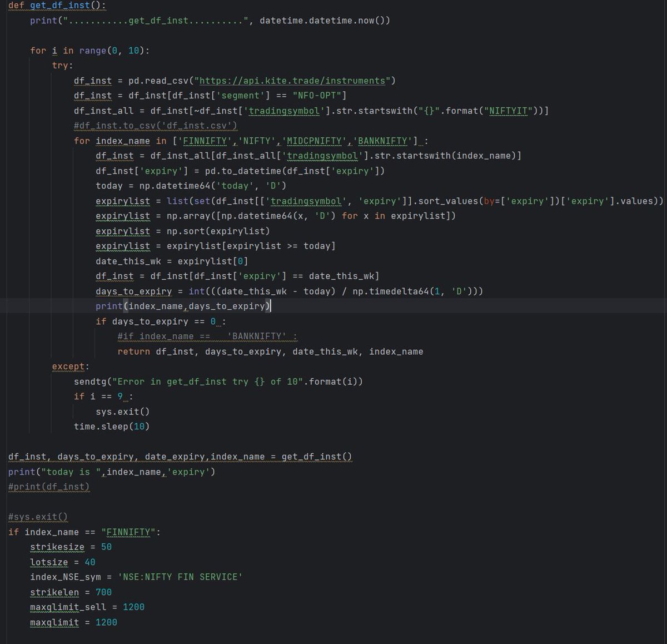The width and height of the screenshot is (667, 644).
Task: Click the sys.exit() call inside except
Action: 123,412
